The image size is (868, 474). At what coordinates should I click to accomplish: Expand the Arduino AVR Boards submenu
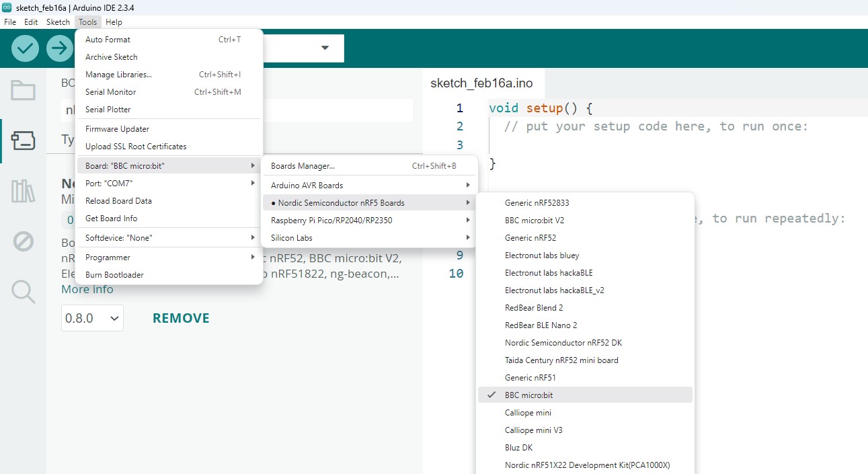[369, 185]
